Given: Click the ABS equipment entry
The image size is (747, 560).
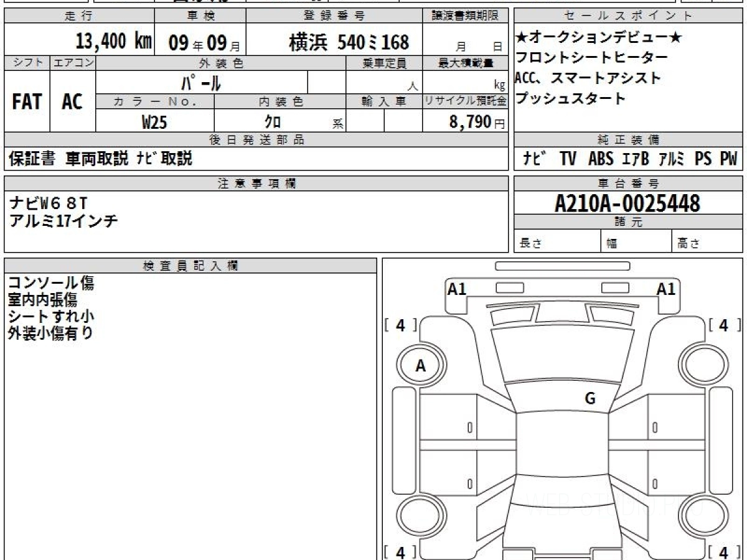Looking at the screenshot, I should pos(601,159).
